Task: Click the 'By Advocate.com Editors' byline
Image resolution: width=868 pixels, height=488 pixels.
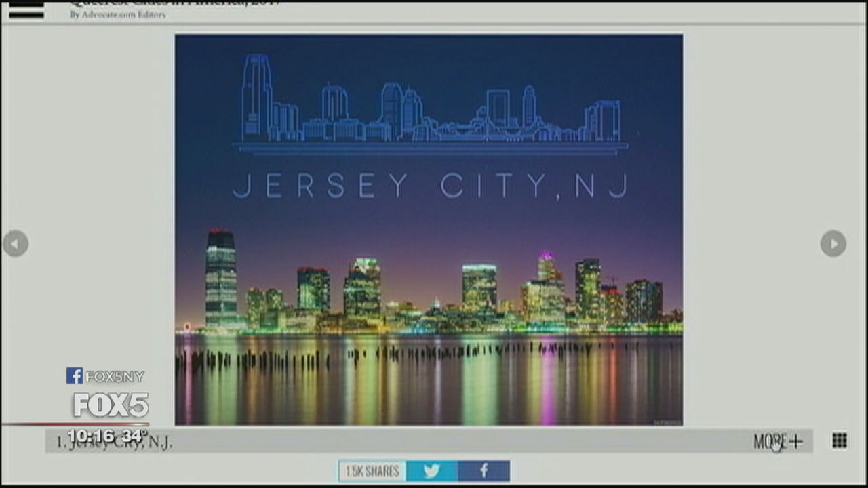Action: pos(119,14)
